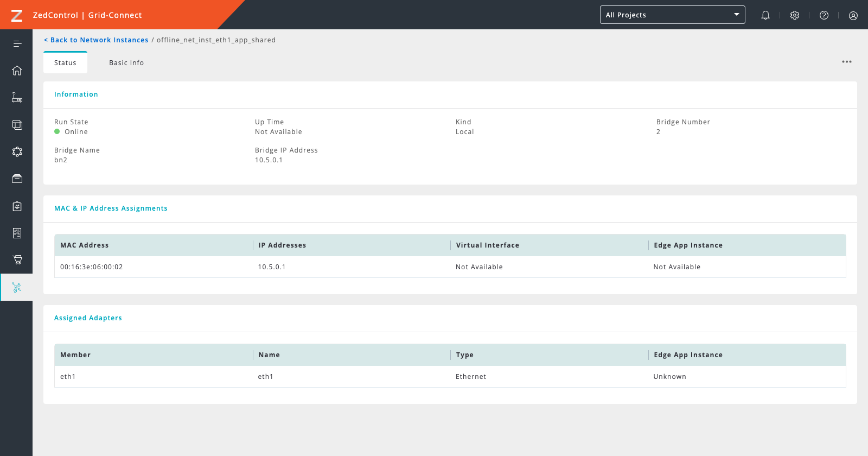Open notifications bell icon
Screen dimensions: 868x456
point(765,15)
